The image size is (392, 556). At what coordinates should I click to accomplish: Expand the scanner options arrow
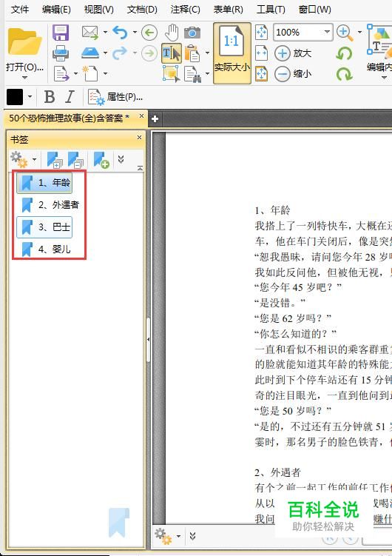click(105, 53)
